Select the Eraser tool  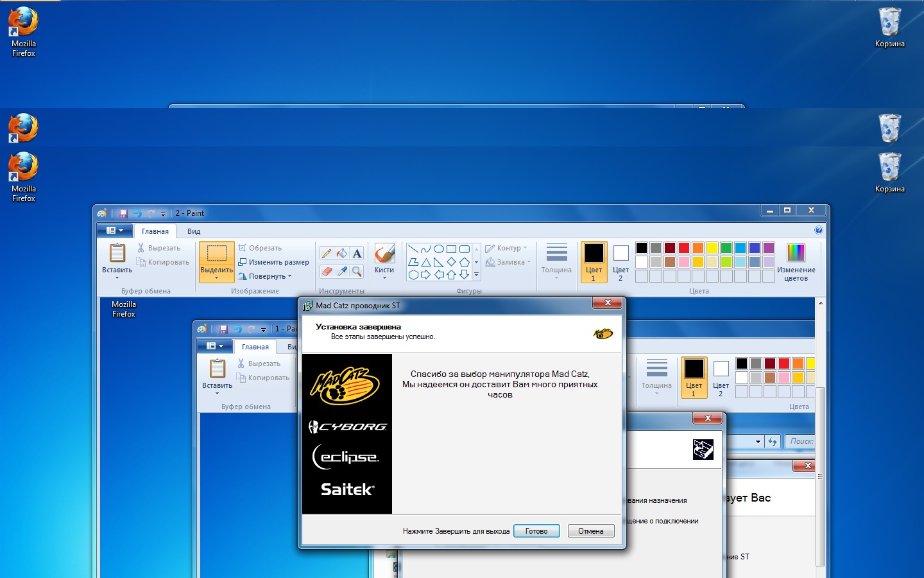click(x=327, y=272)
